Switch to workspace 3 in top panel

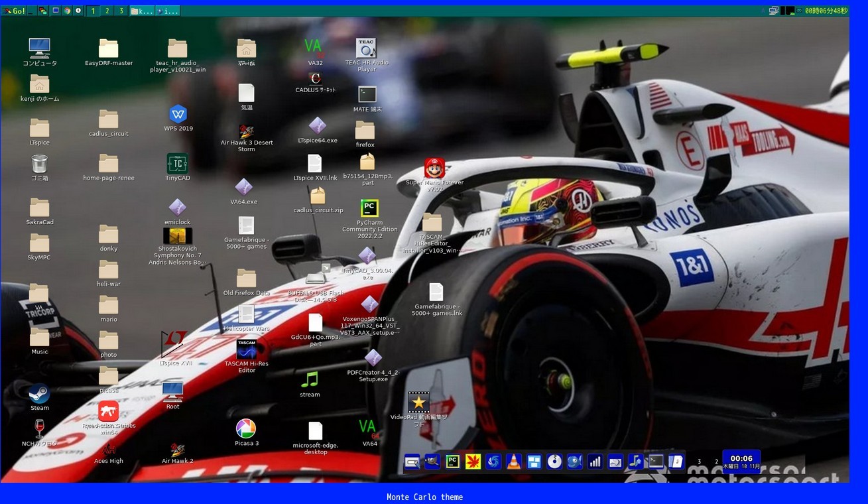point(121,11)
